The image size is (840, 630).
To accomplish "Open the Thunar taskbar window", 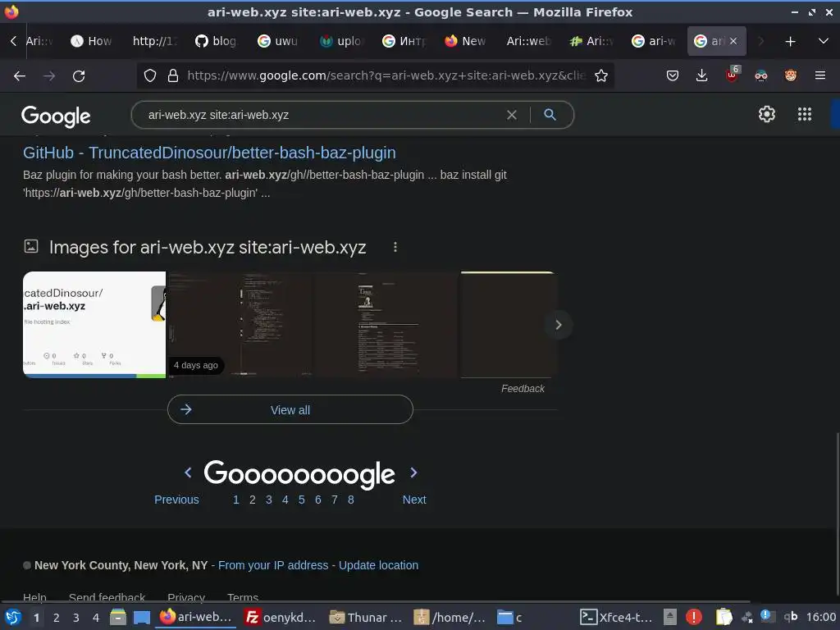I will click(x=366, y=618).
